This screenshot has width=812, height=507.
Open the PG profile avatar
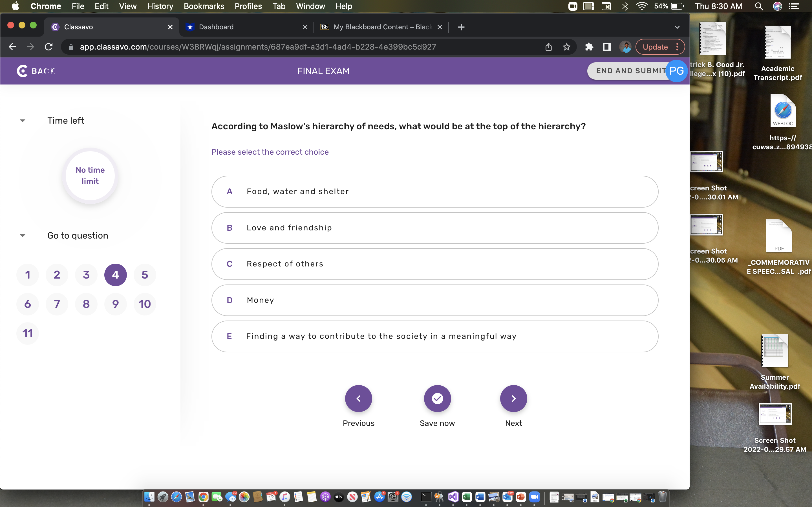point(677,71)
